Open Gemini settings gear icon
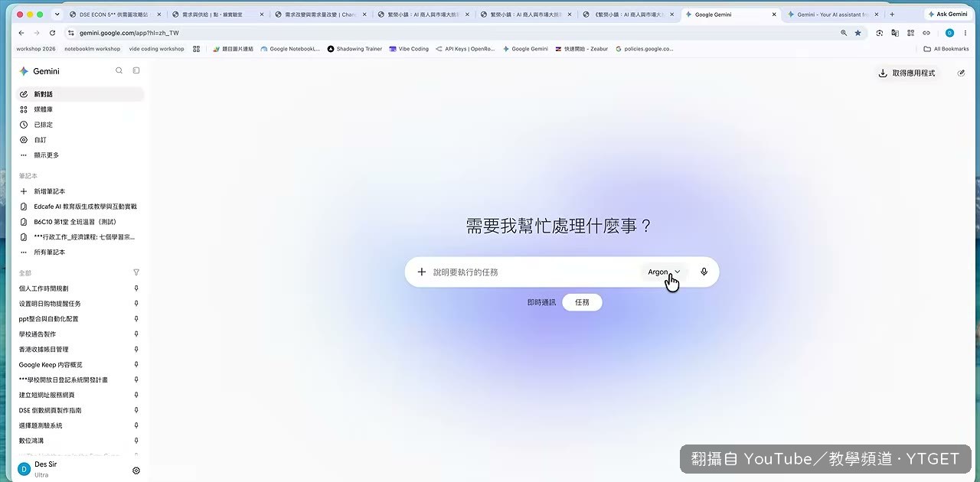 pos(136,471)
